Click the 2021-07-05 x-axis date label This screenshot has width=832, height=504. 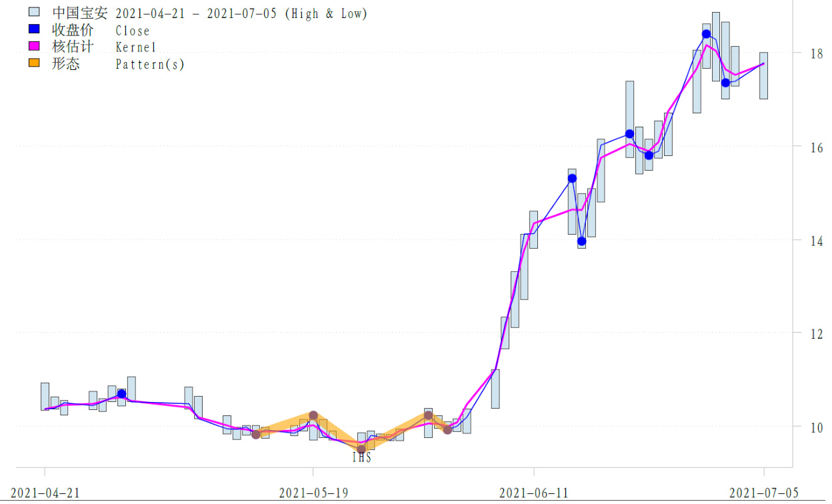point(763,493)
